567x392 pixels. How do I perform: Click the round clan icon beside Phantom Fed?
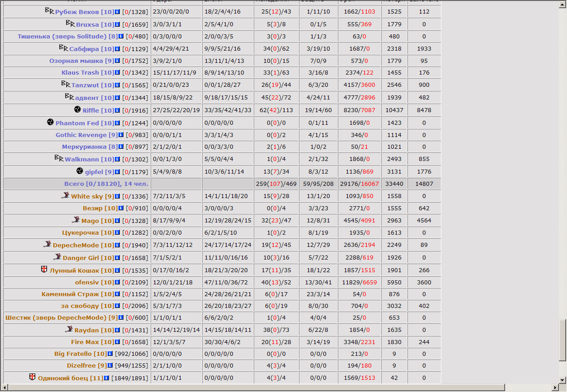(51, 122)
